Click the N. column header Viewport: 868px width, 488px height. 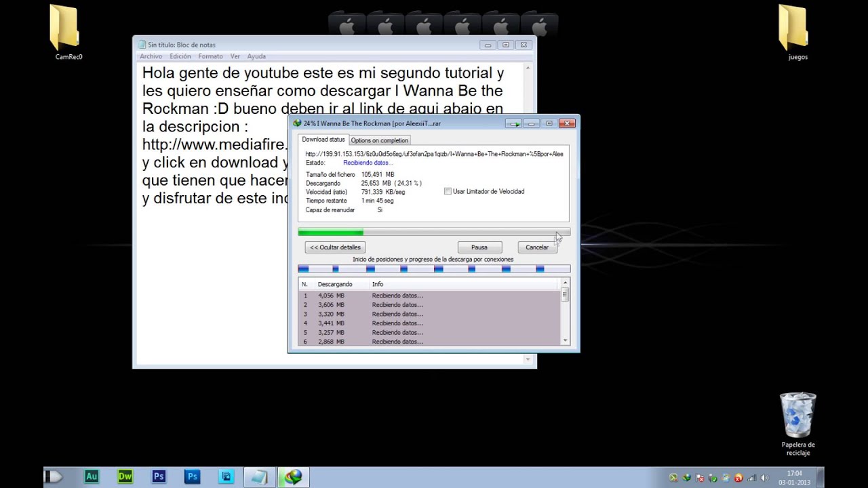tap(307, 284)
